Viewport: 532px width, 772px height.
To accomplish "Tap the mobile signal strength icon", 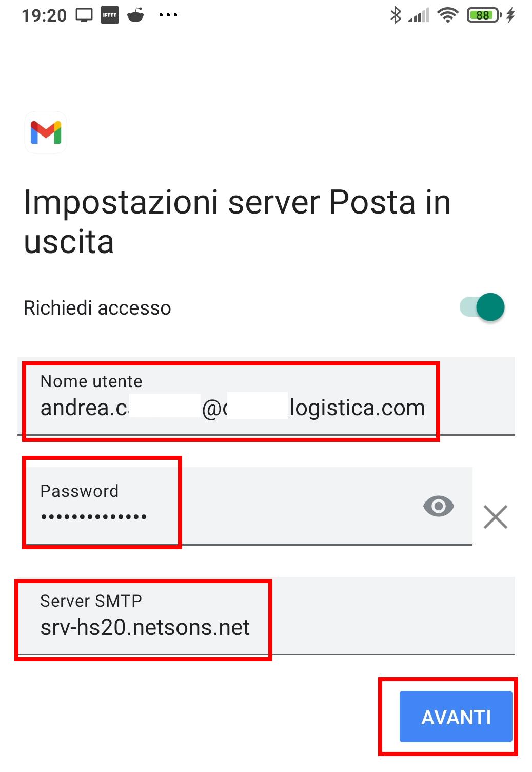I will point(419,16).
